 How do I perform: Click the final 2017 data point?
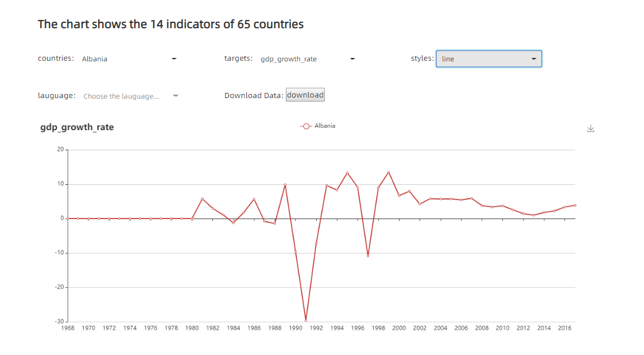point(575,205)
